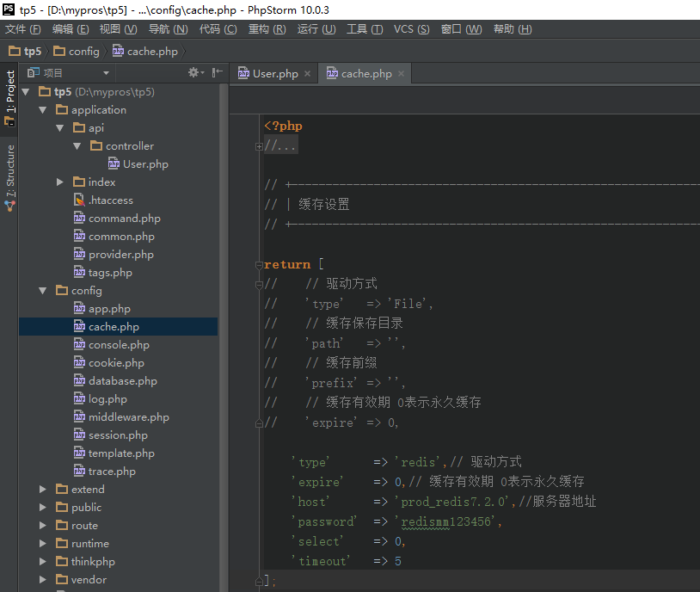Click the config folder icon in breadcrumb
700x592 pixels.
(59, 51)
